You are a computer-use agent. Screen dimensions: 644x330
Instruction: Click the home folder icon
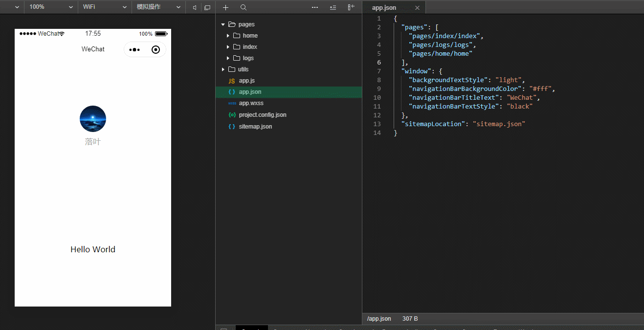pyautogui.click(x=237, y=36)
